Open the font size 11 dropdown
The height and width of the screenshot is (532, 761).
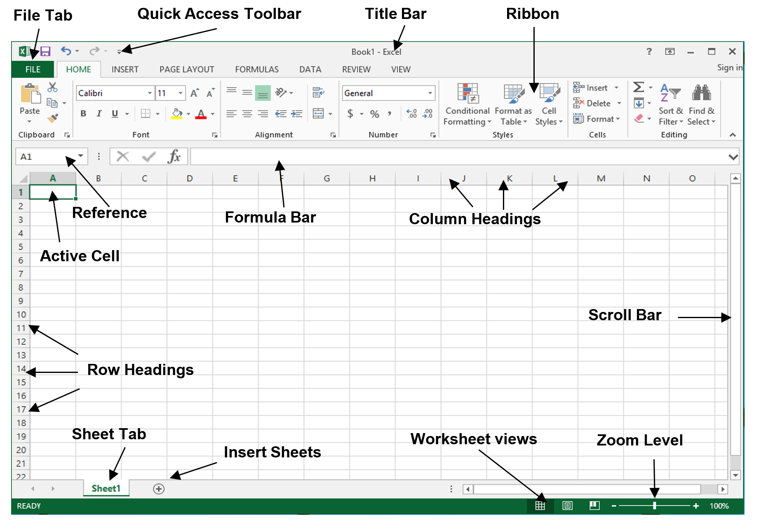181,93
